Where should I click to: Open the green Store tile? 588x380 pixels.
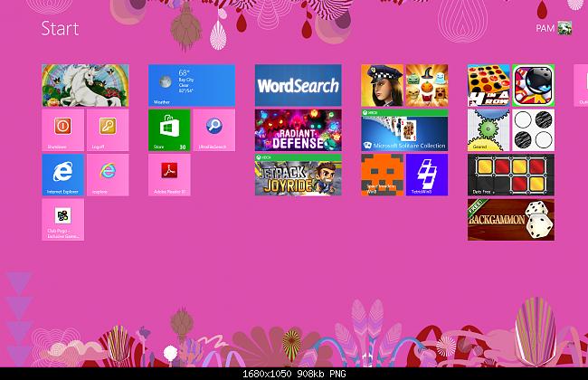(x=169, y=130)
